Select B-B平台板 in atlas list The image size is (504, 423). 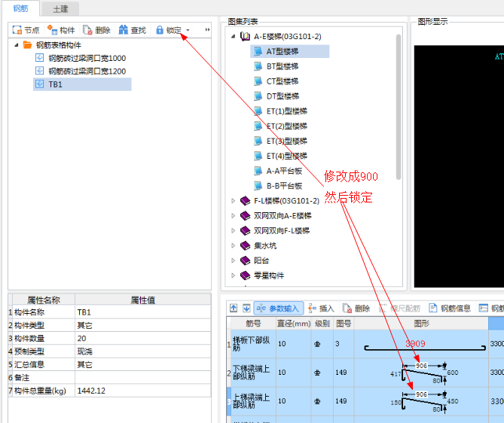click(284, 186)
